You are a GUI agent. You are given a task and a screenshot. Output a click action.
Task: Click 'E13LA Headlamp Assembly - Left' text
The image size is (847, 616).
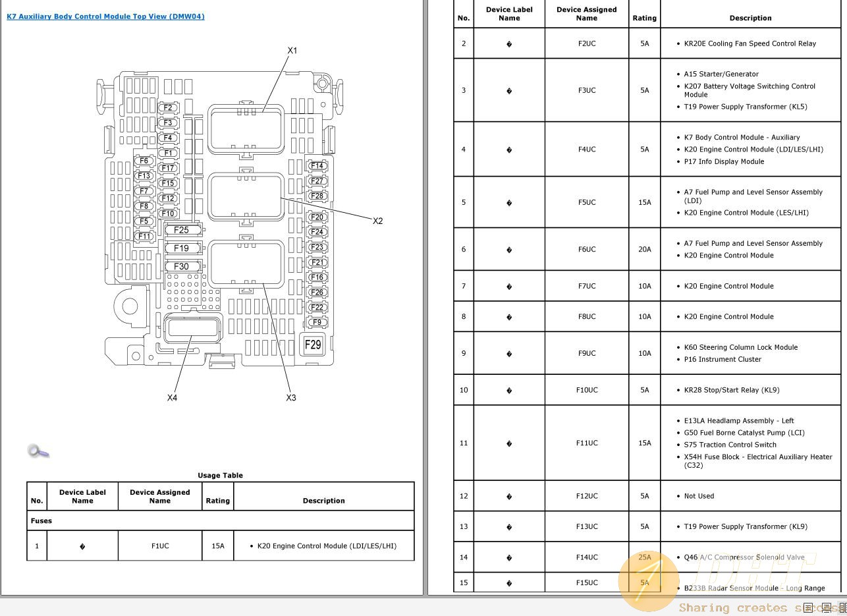pos(739,420)
